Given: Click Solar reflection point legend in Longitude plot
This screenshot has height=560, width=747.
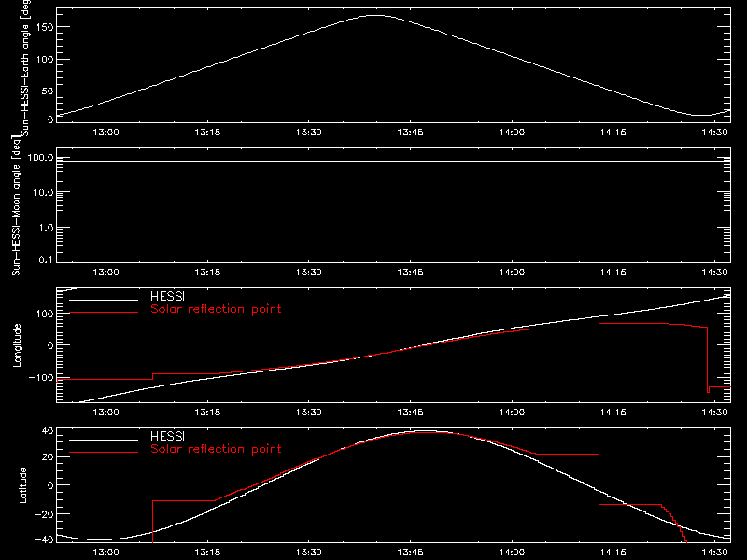Looking at the screenshot, I should [216, 309].
